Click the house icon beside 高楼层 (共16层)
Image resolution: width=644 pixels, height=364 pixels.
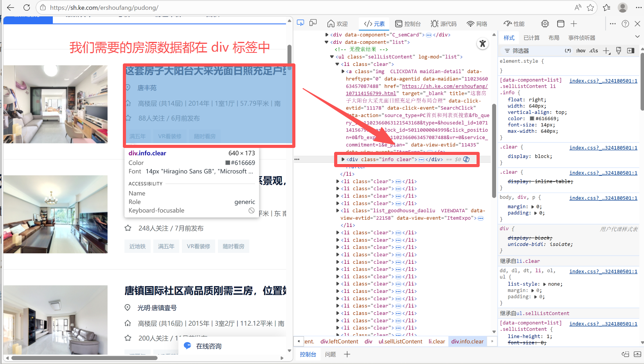coord(128,323)
